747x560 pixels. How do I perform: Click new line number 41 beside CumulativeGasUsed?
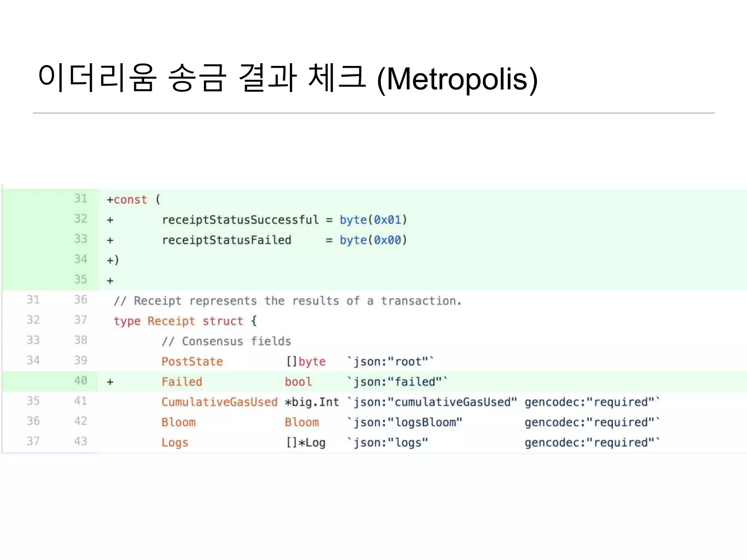[x=81, y=401]
